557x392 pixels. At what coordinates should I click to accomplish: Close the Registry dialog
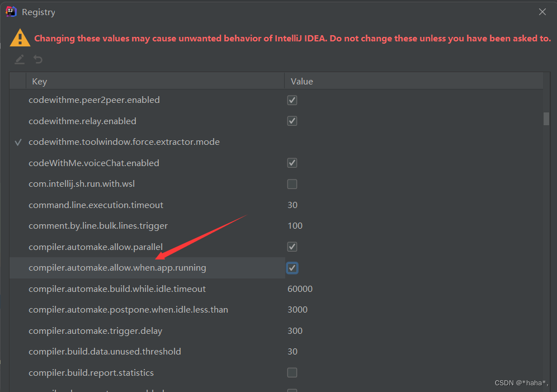click(x=542, y=12)
